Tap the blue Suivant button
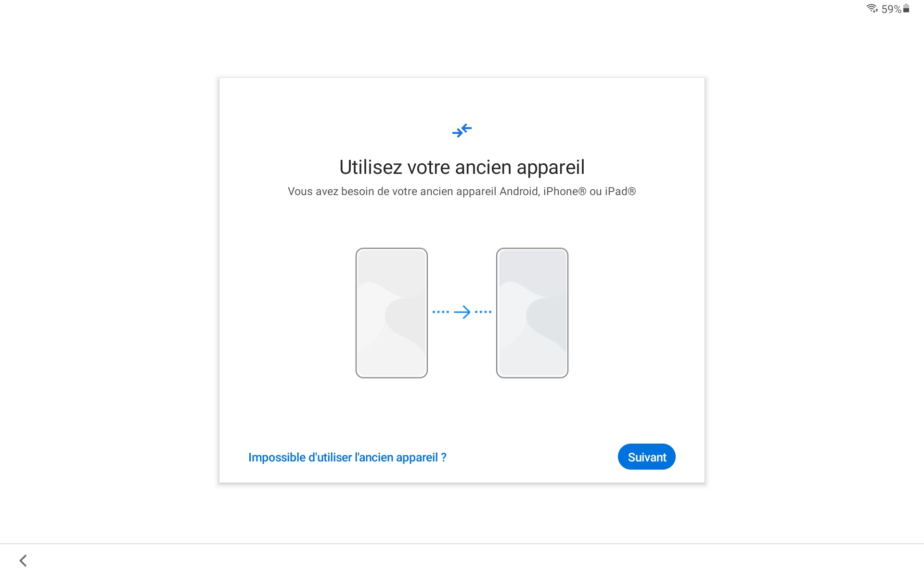This screenshot has width=924, height=578. tap(647, 457)
